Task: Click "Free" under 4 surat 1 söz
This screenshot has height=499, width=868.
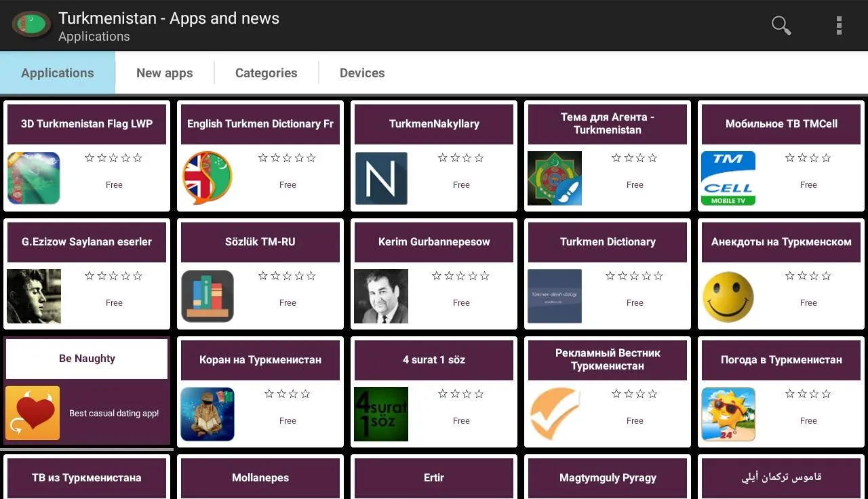Action: coord(461,420)
